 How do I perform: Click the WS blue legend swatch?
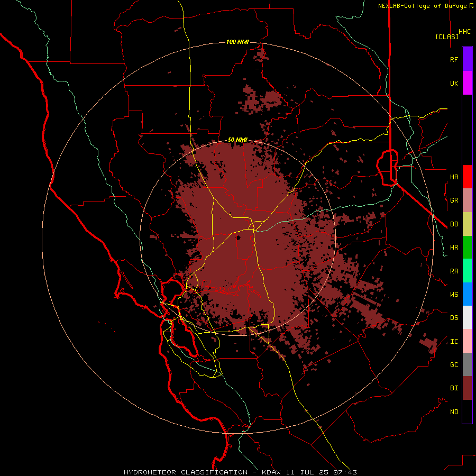(x=467, y=294)
